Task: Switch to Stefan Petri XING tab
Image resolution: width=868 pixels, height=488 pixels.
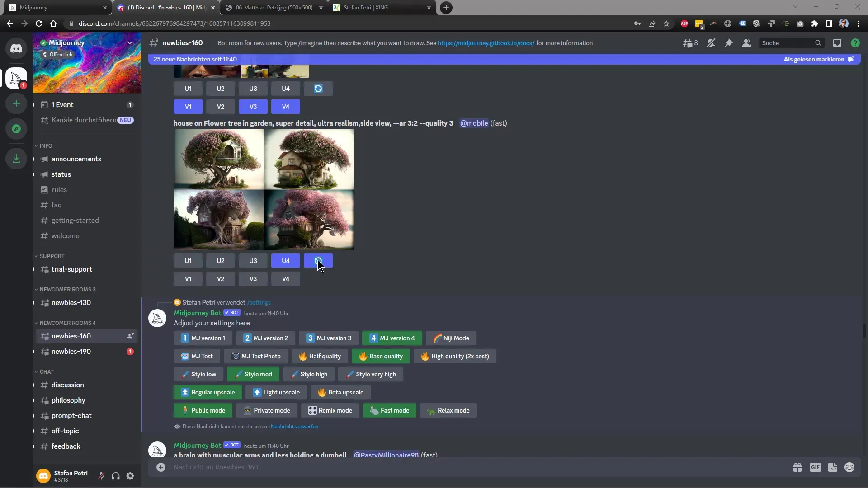Action: [x=382, y=8]
